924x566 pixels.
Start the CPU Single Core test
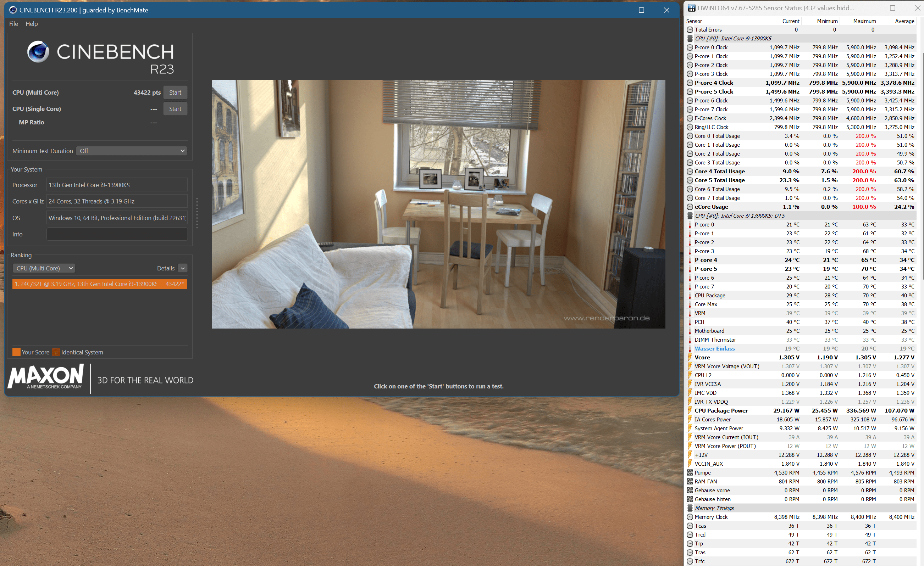(x=175, y=109)
